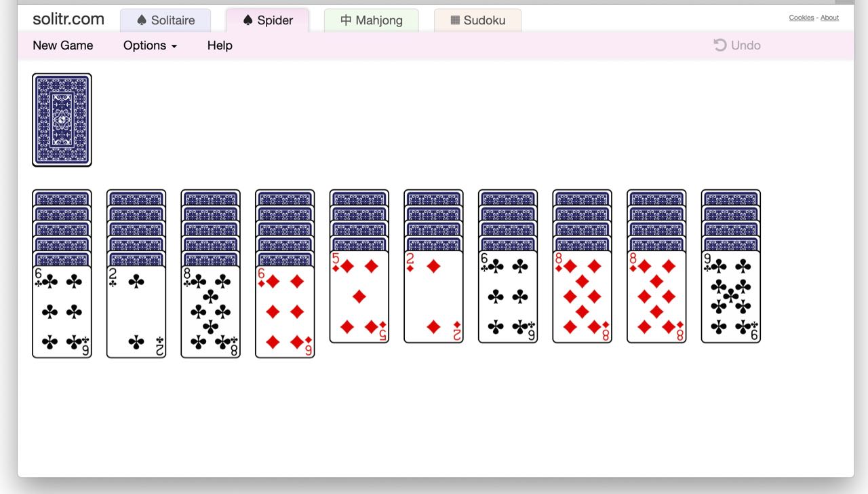This screenshot has width=868, height=494.
Task: Open the Mahjong game tab
Action: [371, 20]
